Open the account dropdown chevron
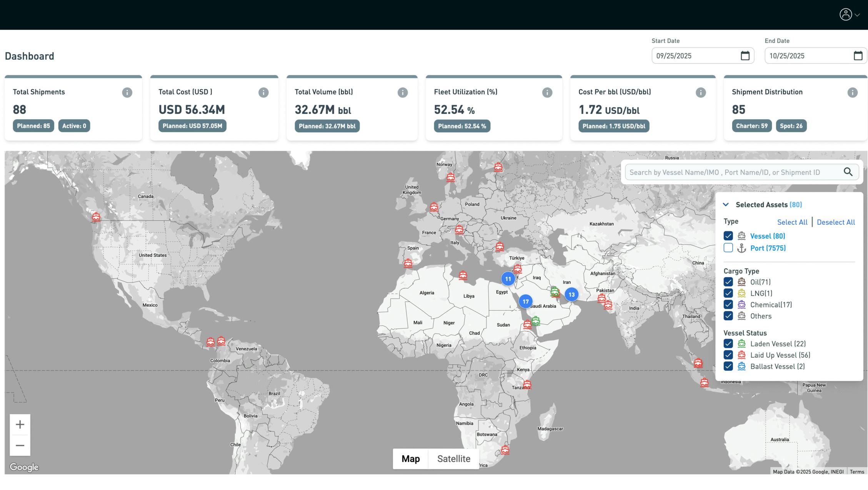The width and height of the screenshot is (868, 490). 857,15
